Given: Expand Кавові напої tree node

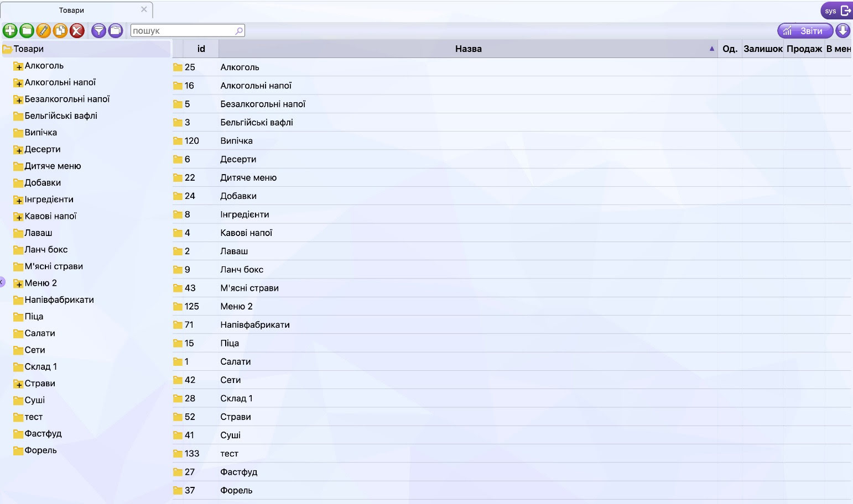Looking at the screenshot, I should click(x=18, y=217).
